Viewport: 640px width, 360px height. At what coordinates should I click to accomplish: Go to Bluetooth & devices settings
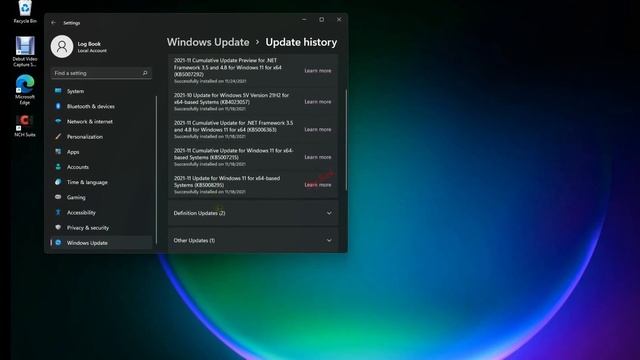(x=101, y=106)
